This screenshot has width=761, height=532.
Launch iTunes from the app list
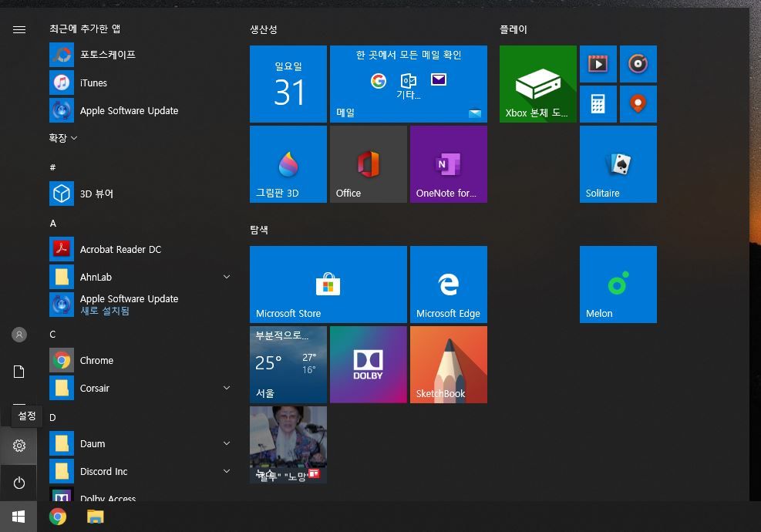(141, 82)
